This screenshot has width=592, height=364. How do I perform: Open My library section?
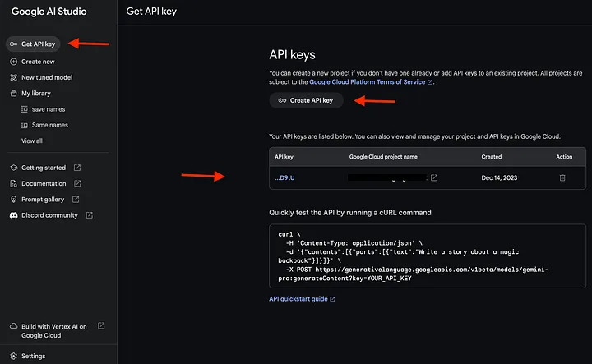click(x=35, y=94)
